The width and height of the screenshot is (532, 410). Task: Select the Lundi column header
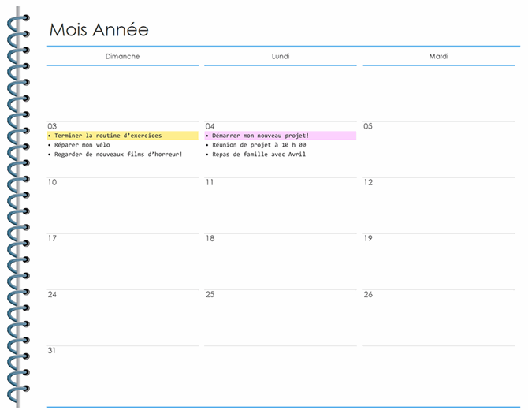coord(280,56)
